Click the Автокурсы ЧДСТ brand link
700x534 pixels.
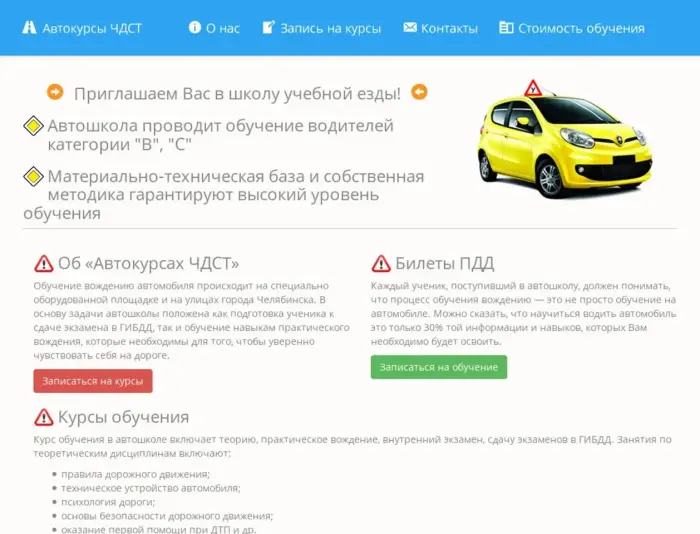coord(82,28)
